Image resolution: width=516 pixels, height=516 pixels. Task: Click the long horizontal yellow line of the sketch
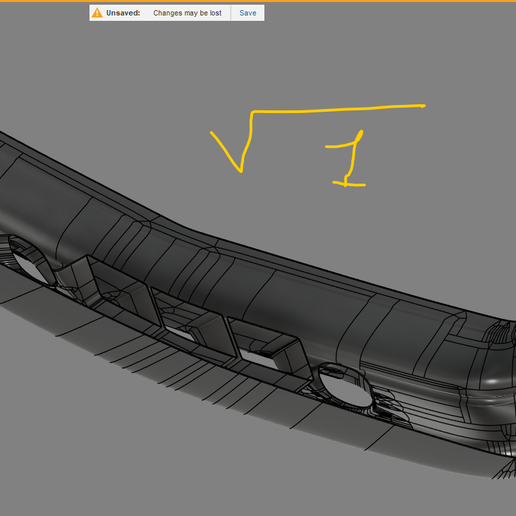338,109
